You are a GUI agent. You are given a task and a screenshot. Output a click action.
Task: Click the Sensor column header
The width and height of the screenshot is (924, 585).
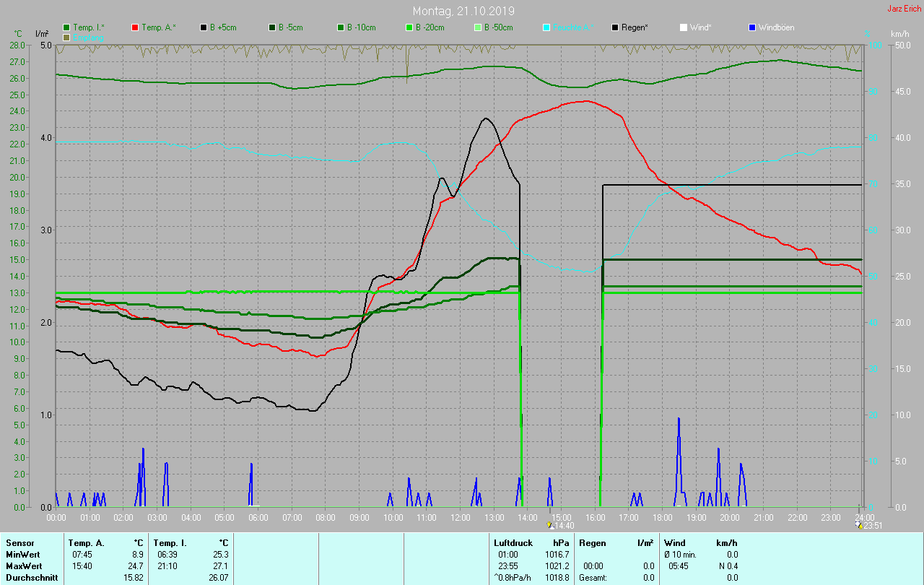coord(19,542)
